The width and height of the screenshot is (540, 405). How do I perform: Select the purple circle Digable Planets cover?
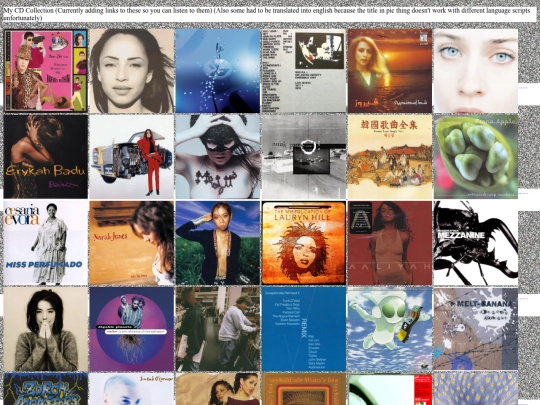coord(132,329)
